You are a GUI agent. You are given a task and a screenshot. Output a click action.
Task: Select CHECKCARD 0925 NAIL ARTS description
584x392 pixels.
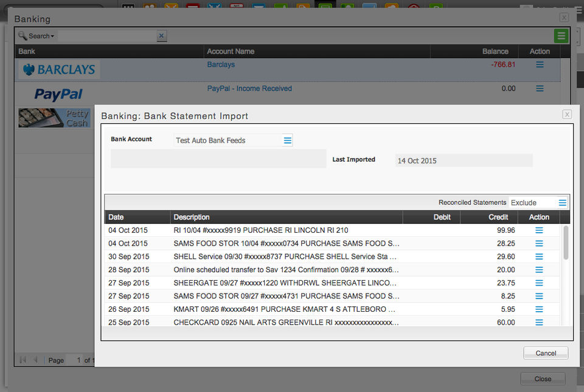(x=286, y=322)
